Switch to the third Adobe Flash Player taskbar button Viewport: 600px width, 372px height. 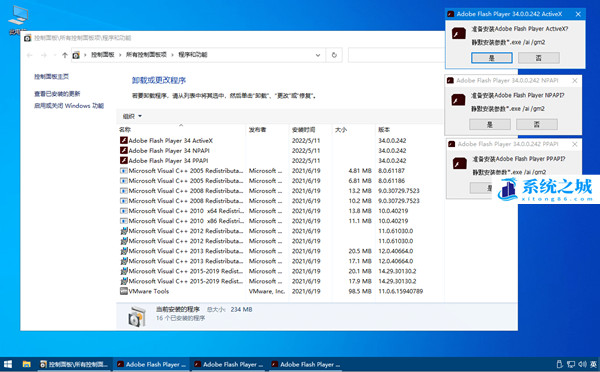(306, 364)
